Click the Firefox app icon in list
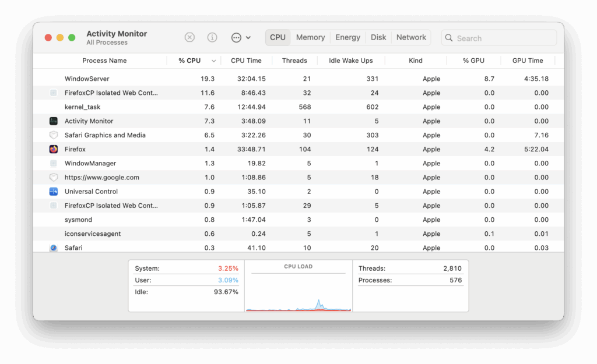The image size is (597, 364). pyautogui.click(x=54, y=149)
